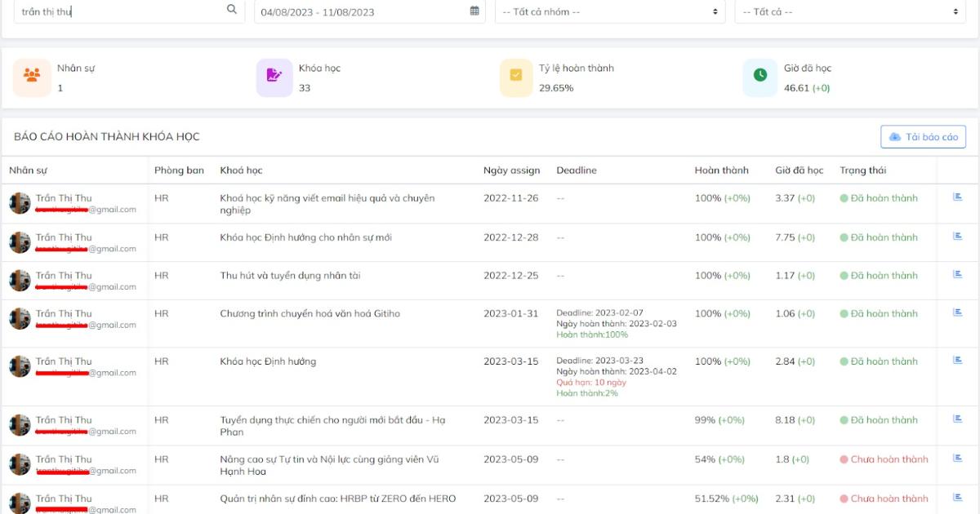
Task: Click detail icon for the 2.84-hour course row
Action: (x=958, y=361)
